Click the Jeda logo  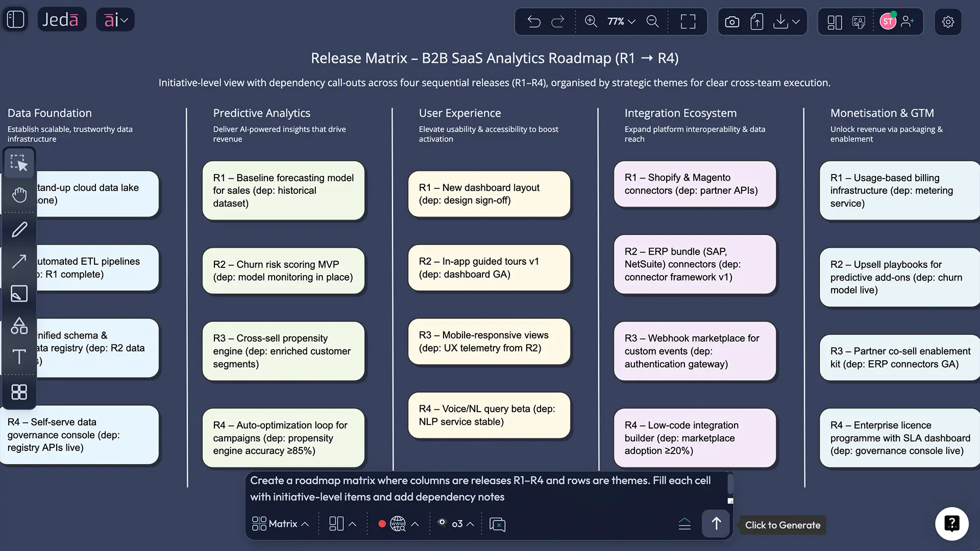[62, 19]
